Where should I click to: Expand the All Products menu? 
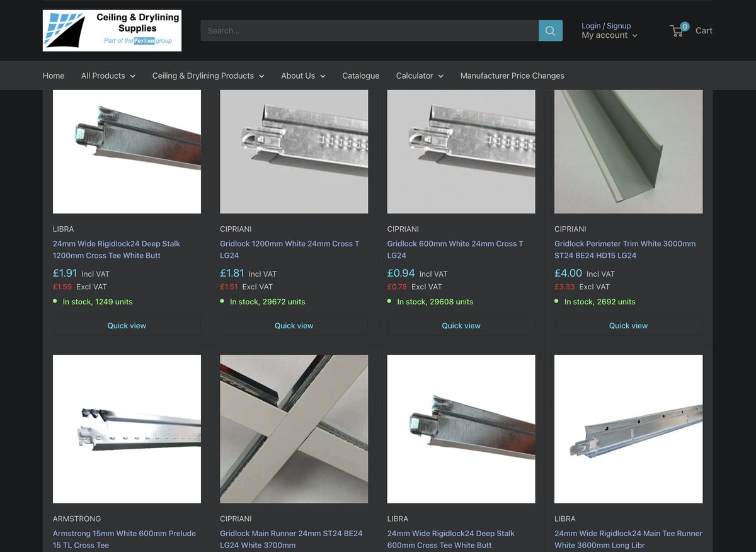[x=108, y=76]
